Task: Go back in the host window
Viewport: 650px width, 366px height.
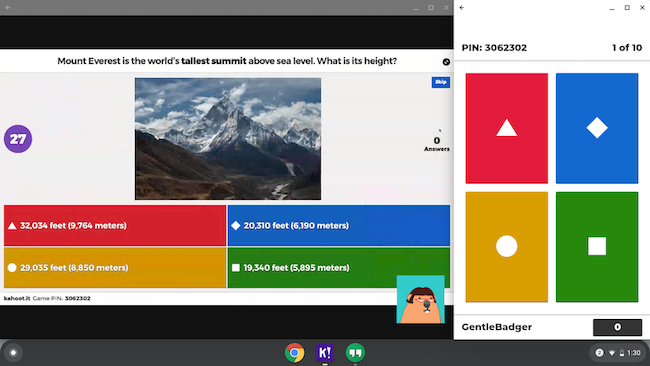Action: pos(7,7)
